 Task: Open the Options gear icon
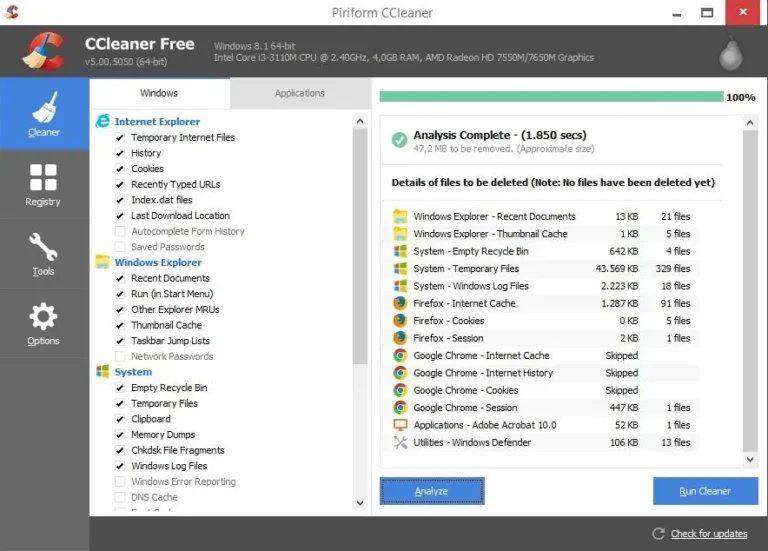(43, 316)
